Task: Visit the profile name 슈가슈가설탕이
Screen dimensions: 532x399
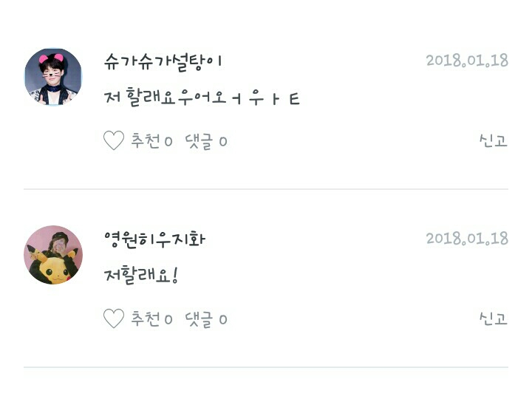Action: pos(163,62)
